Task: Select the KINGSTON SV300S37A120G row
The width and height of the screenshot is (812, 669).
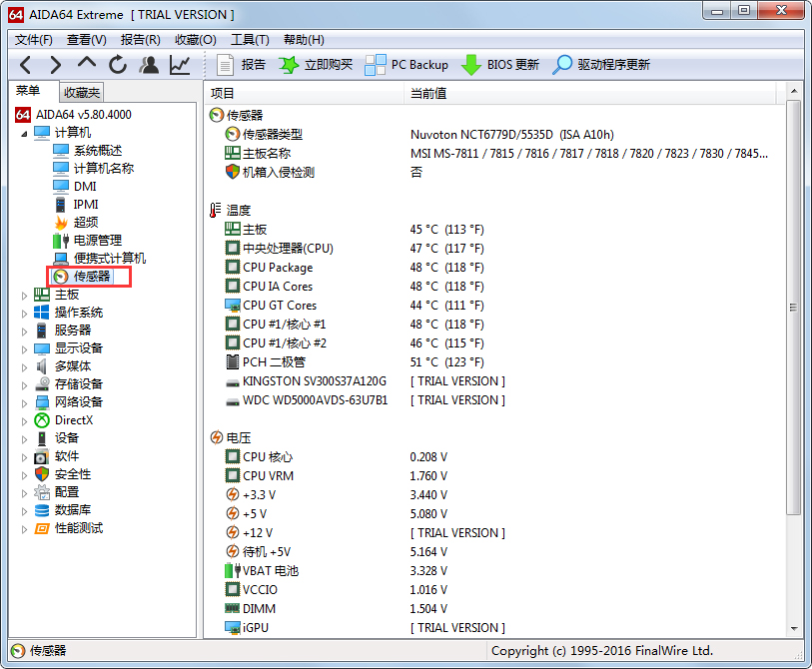Action: pyautogui.click(x=494, y=381)
